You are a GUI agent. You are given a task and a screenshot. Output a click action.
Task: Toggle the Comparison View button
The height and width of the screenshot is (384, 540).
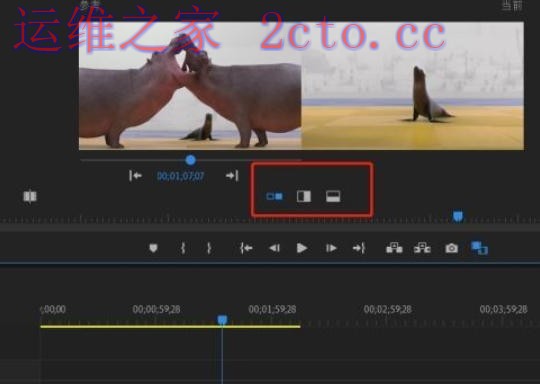[479, 248]
